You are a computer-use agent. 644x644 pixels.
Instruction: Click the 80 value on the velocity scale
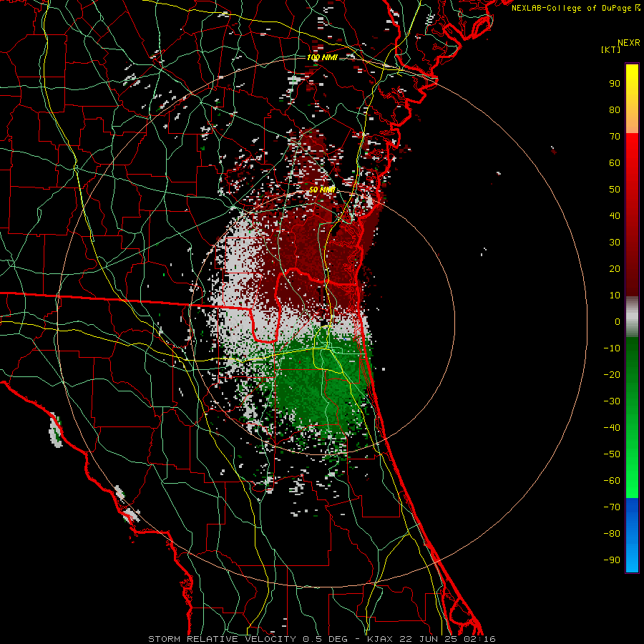(x=615, y=109)
